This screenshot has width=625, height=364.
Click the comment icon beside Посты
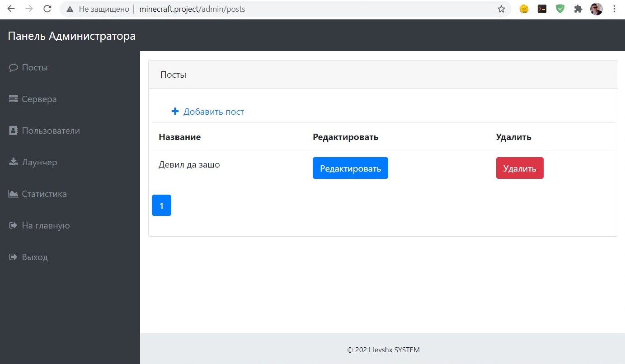pos(13,68)
